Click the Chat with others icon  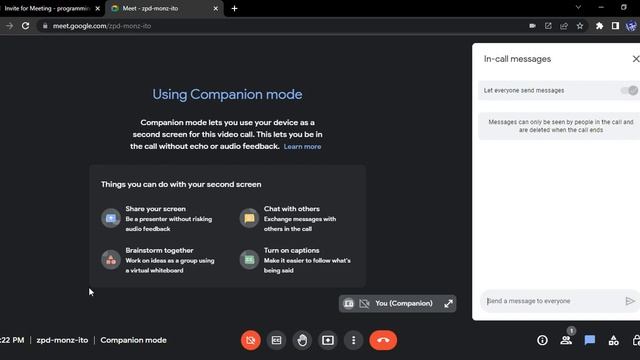pos(249,218)
